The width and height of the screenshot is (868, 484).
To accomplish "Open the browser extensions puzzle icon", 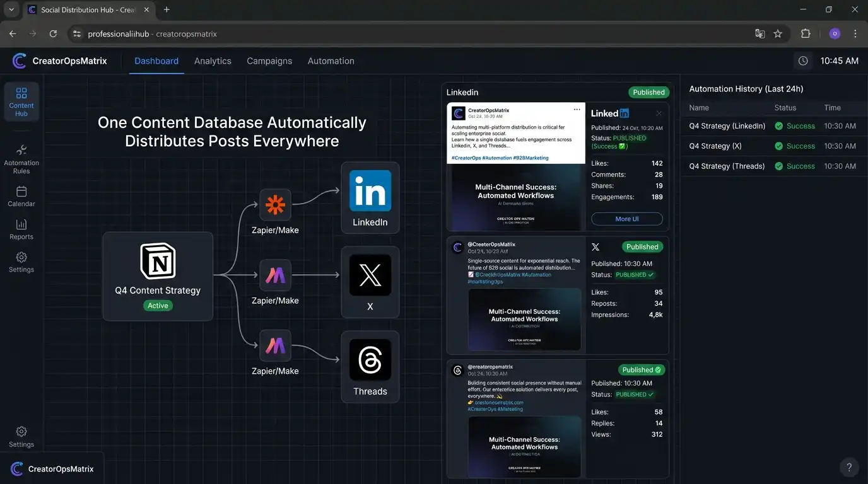I will [x=806, y=34].
